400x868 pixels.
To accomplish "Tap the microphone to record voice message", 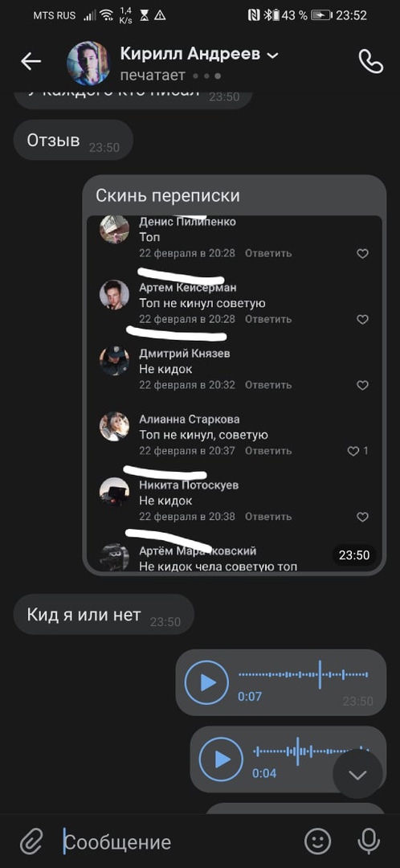I will coord(369,841).
